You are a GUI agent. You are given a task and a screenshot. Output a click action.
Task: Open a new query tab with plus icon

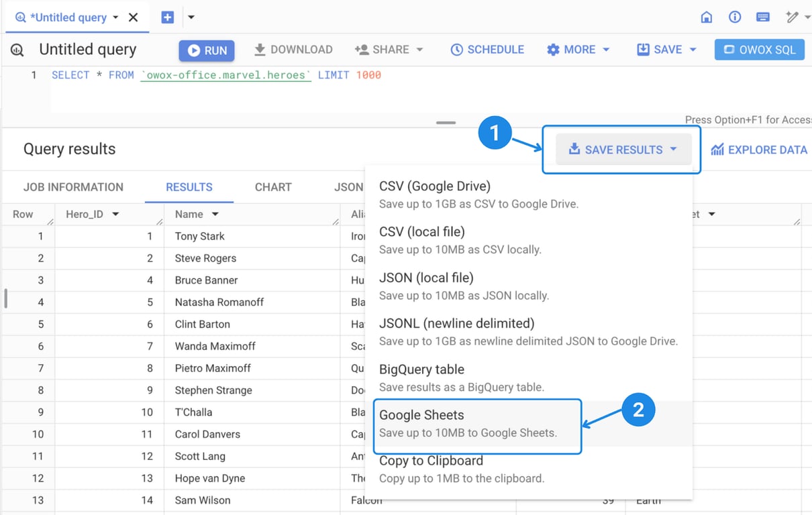168,17
